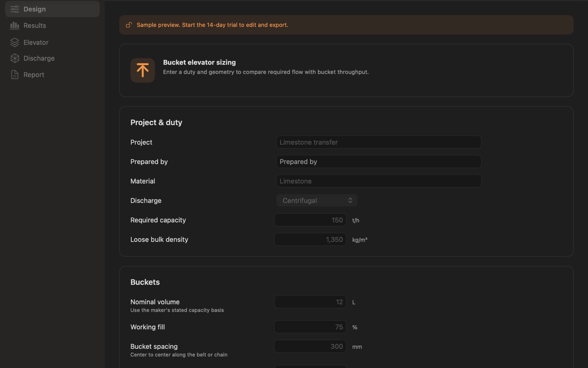Open the Design section

click(x=52, y=9)
